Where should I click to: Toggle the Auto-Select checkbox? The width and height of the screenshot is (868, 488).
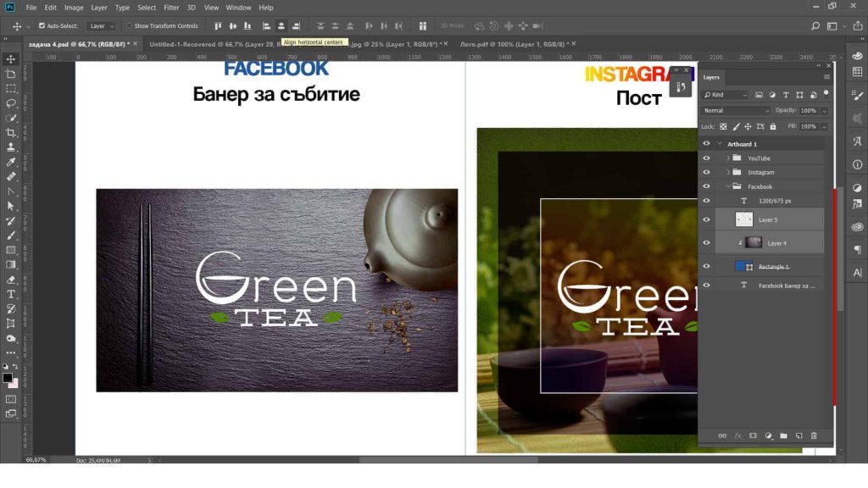(x=42, y=26)
